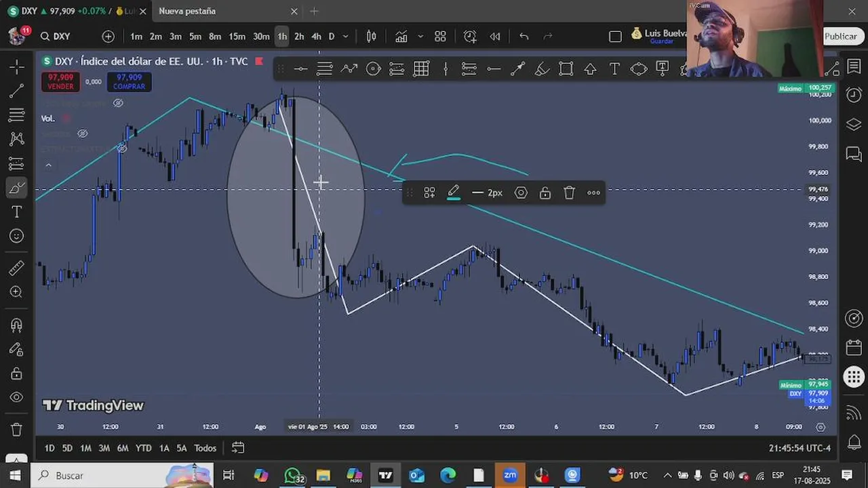Screen dimensions: 868x488
Task: Toggle visibility of first indicator in legend
Action: [118, 103]
